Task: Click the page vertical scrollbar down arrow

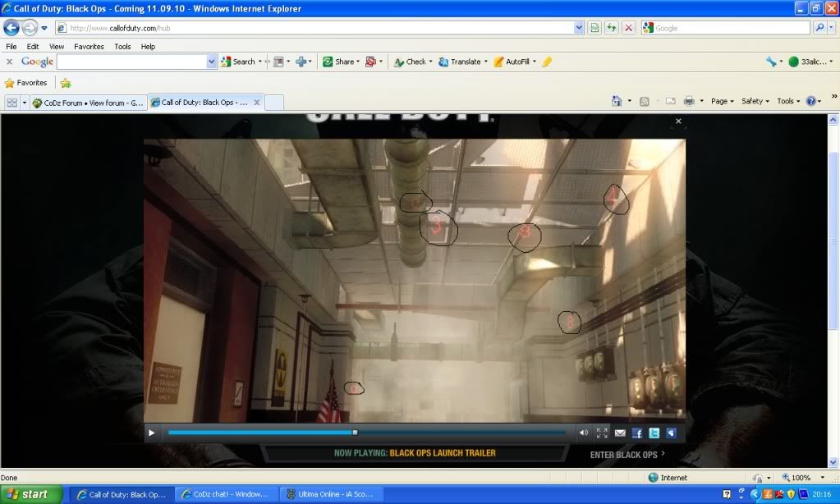Action: coord(833,462)
